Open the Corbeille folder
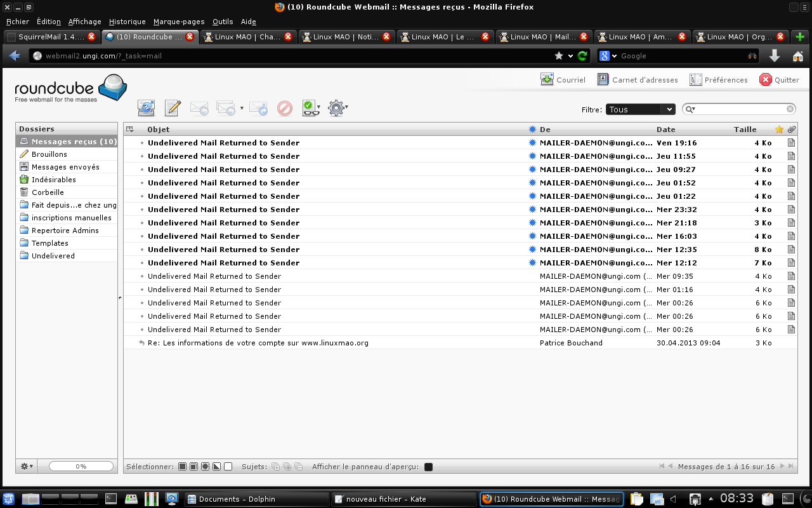 [x=67, y=192]
